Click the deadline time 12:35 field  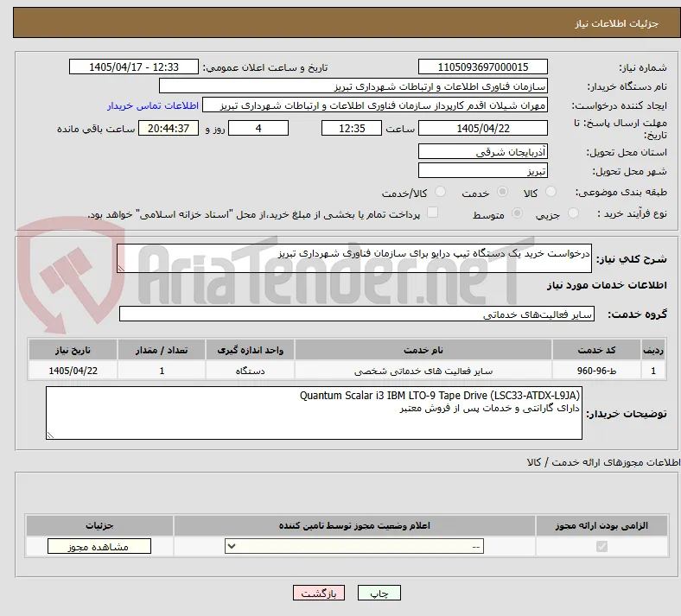(x=352, y=128)
